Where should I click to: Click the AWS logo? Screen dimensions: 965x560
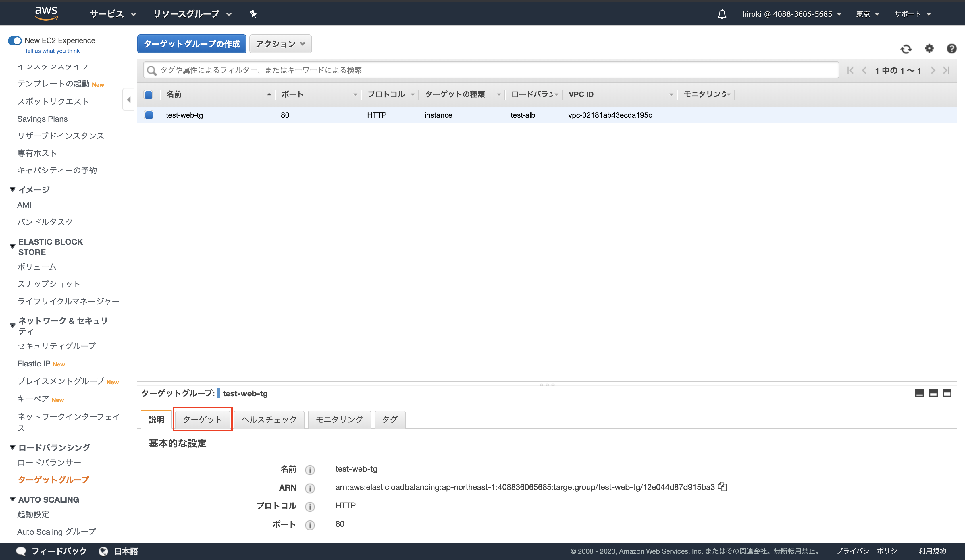pos(46,13)
